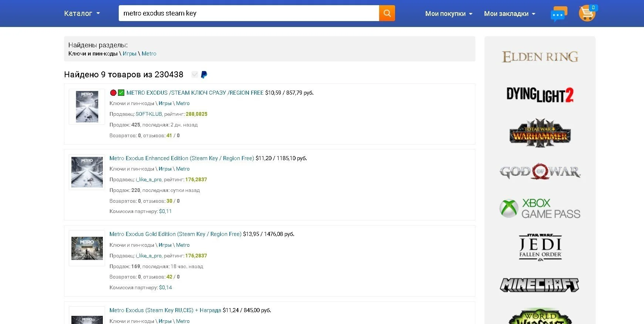Image resolution: width=644 pixels, height=324 pixels.
Task: Open the METRO EXODUS /STEAM КЛЮЧ СРАЗУ listing
Action: [195, 93]
